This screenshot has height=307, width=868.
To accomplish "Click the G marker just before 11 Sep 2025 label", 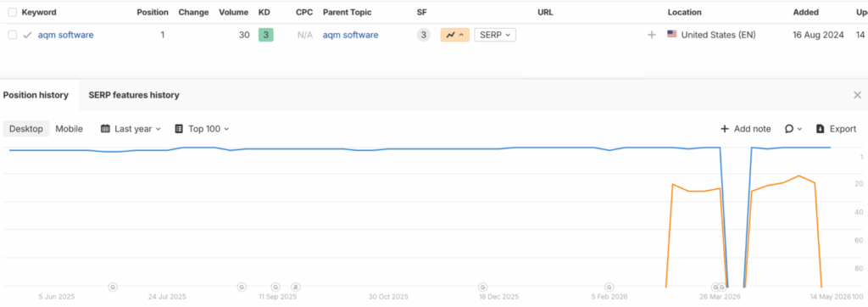I will point(275,287).
